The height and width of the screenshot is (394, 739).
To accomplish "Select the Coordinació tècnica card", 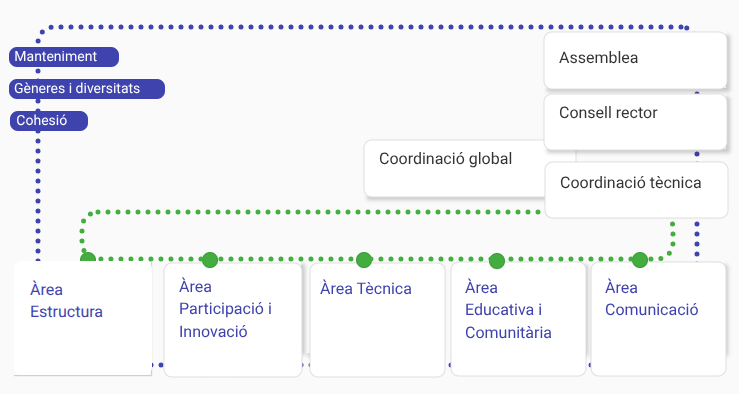I will (636, 190).
